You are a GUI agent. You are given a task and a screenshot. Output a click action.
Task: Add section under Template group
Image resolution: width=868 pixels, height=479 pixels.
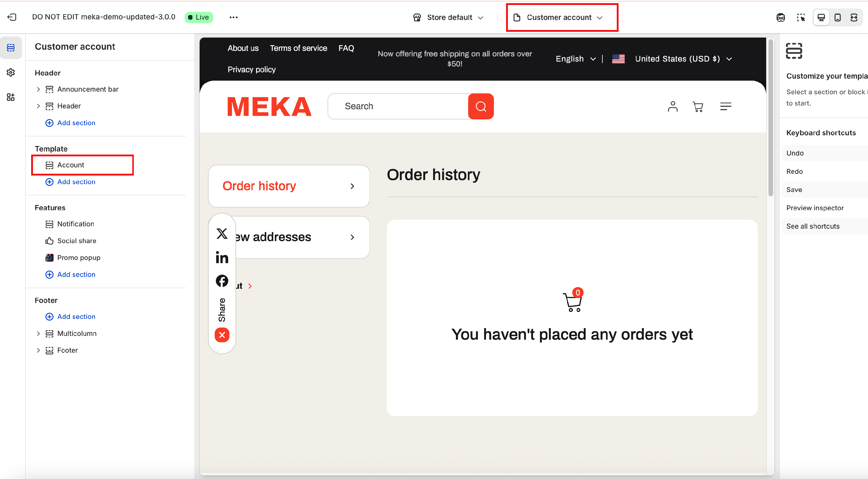click(70, 182)
